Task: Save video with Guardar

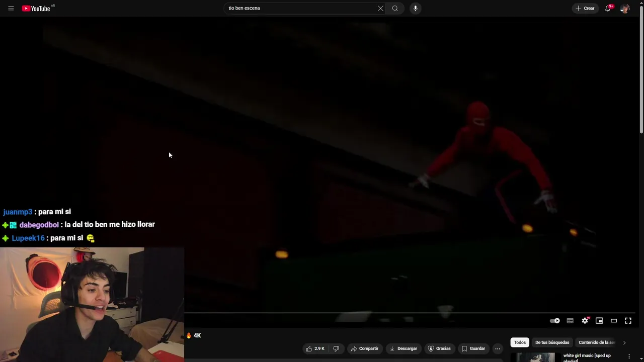Action: tap(473, 348)
